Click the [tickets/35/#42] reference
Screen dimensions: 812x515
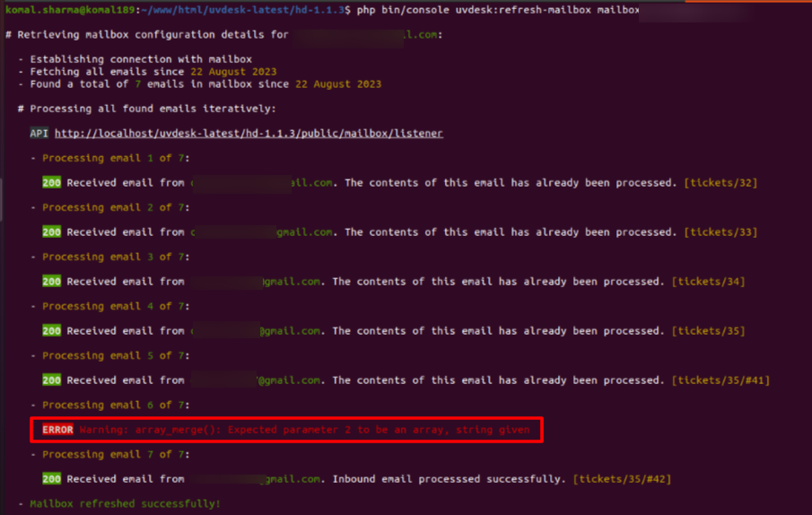point(622,479)
